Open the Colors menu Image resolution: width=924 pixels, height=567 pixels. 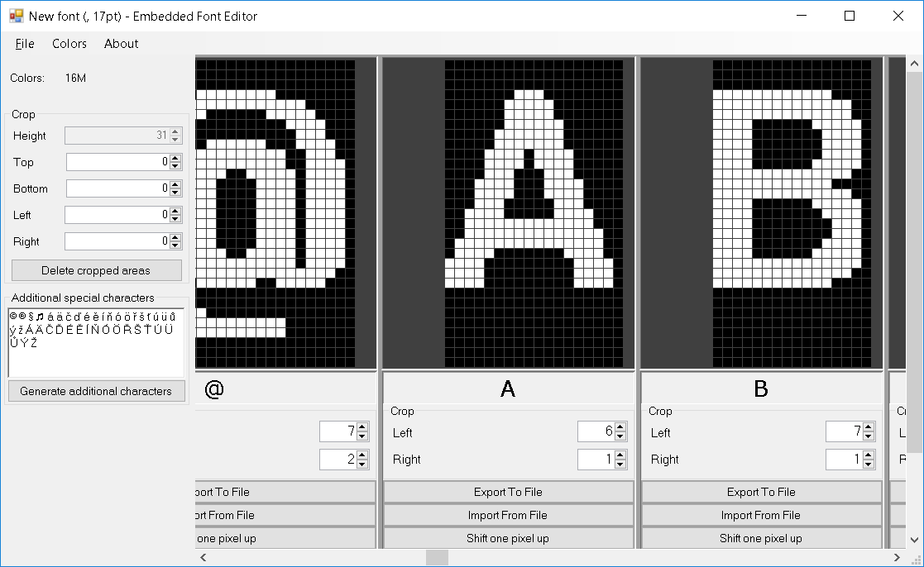[69, 44]
